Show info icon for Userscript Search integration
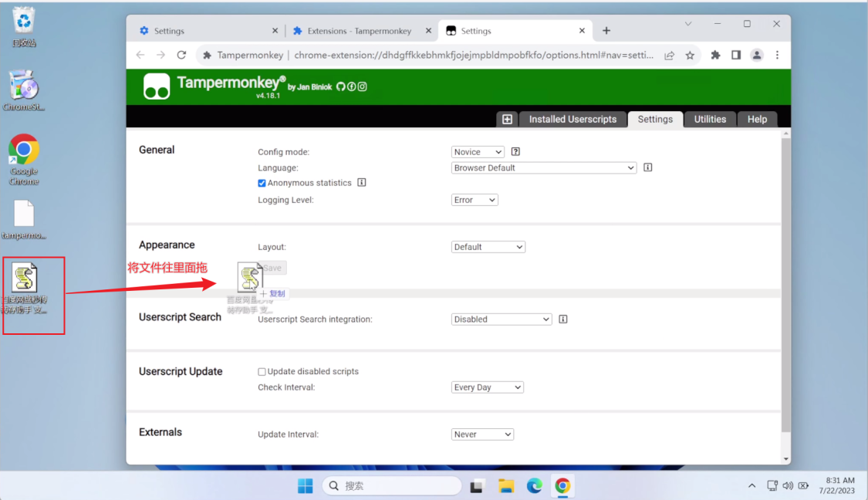This screenshot has width=868, height=500. [563, 319]
